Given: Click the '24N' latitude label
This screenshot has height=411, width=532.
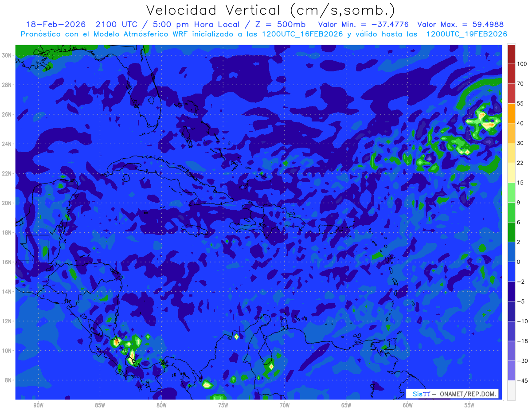Looking at the screenshot, I should 8,144.
